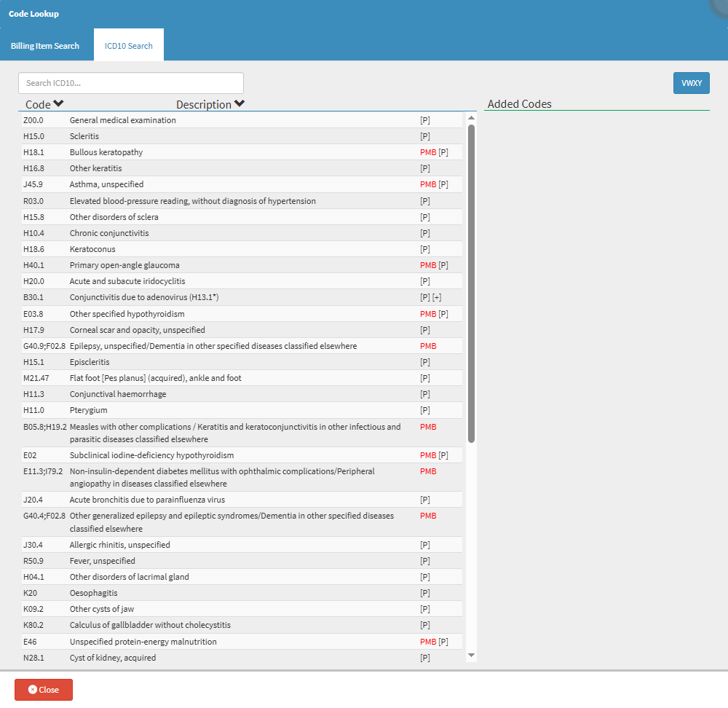Click the Search ICD10 input field
This screenshot has width=728, height=708.
131,83
